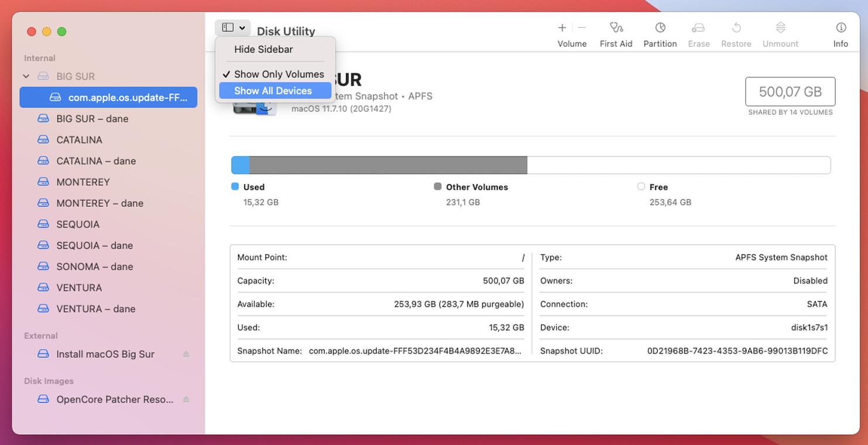Click the blue Used legend swatch
Image resolution: width=868 pixels, height=445 pixels.
pyautogui.click(x=235, y=186)
